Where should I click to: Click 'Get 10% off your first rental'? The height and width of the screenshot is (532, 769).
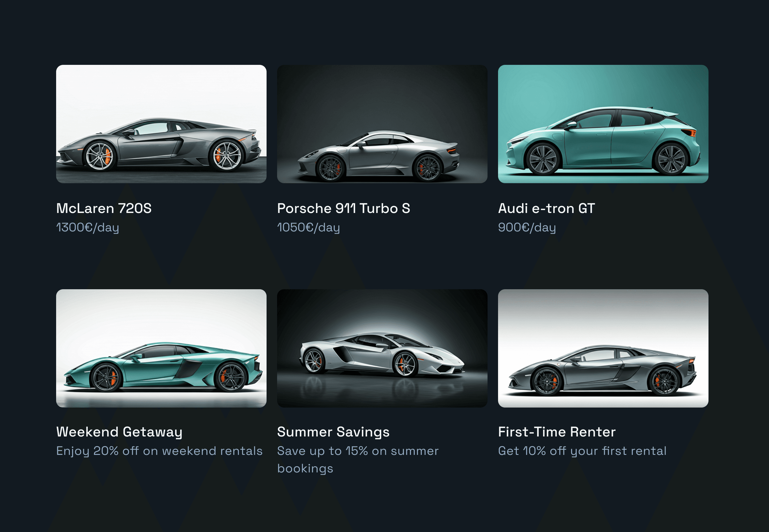[x=582, y=451]
